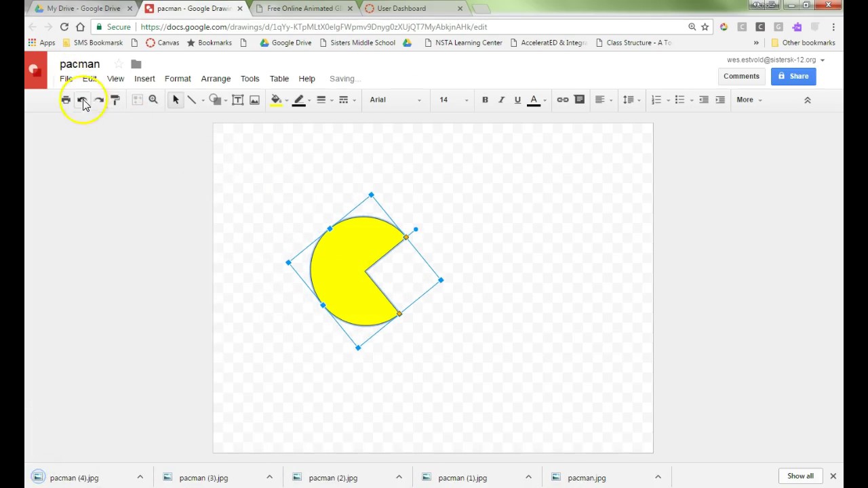Select the Paint format roller tool

coord(115,100)
